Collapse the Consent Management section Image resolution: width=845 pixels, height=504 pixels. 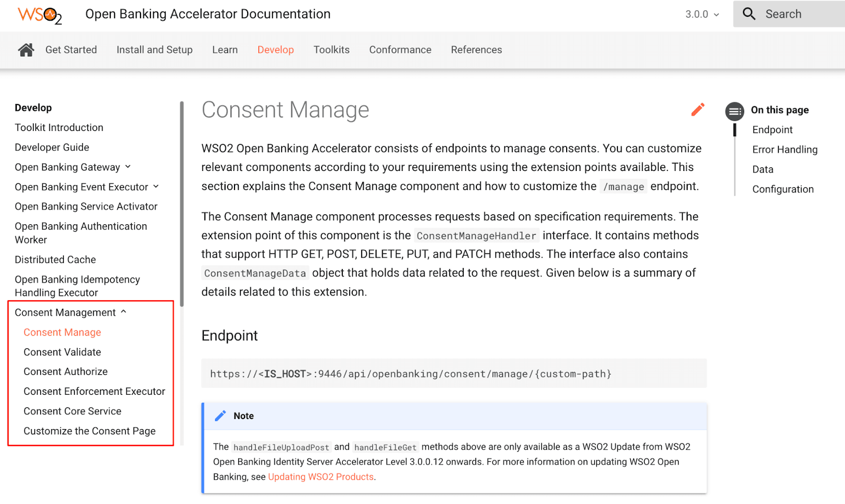click(124, 312)
